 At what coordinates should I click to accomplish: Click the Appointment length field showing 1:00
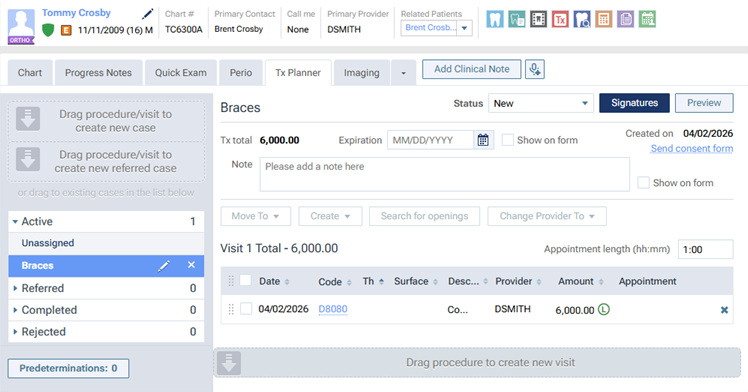click(706, 249)
